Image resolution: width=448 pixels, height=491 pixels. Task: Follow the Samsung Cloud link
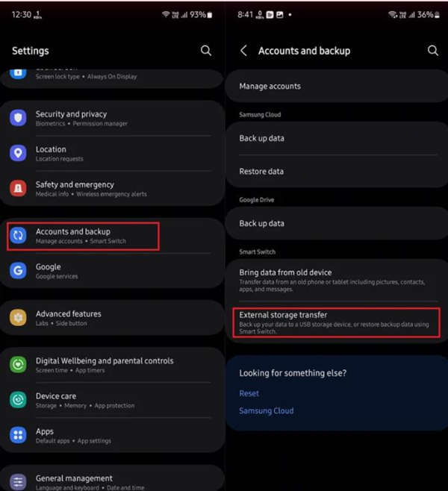click(x=267, y=410)
